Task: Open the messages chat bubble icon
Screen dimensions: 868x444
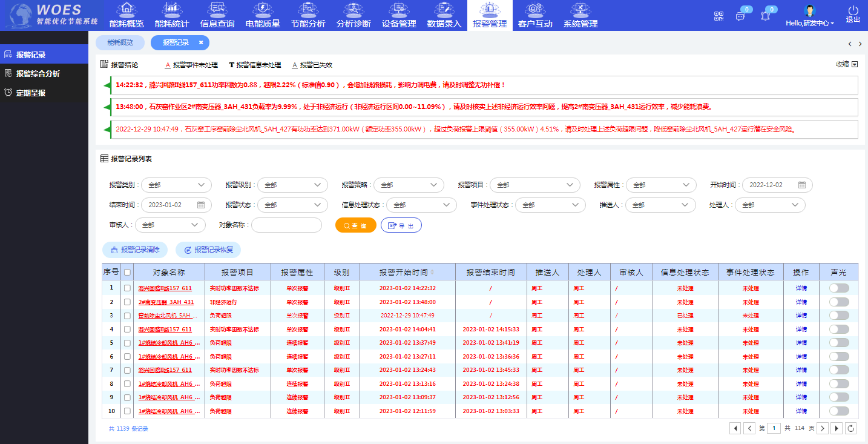Action: (x=740, y=16)
